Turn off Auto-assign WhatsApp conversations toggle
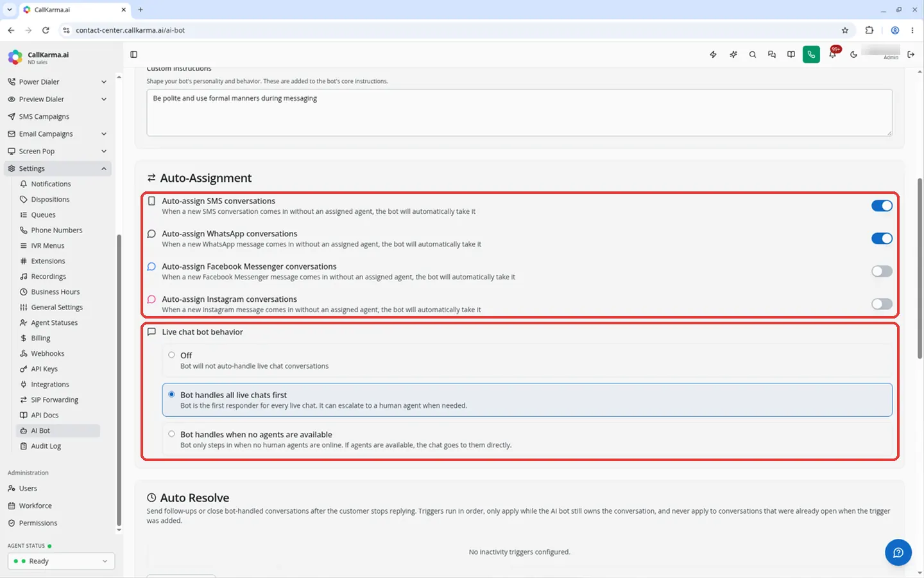Viewport: 924px width, 578px height. [882, 238]
